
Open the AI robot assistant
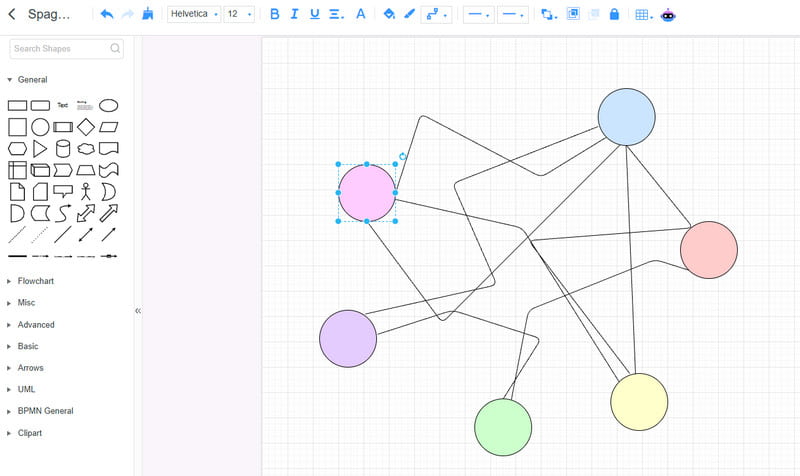[668, 15]
